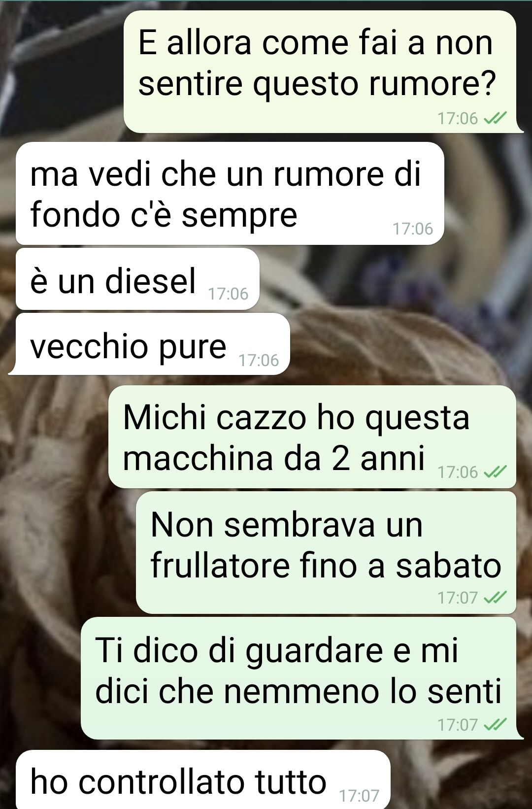This screenshot has width=532, height=809.
Task: Tap the 'ho controllato tutto' message bubble
Action: coord(203,779)
